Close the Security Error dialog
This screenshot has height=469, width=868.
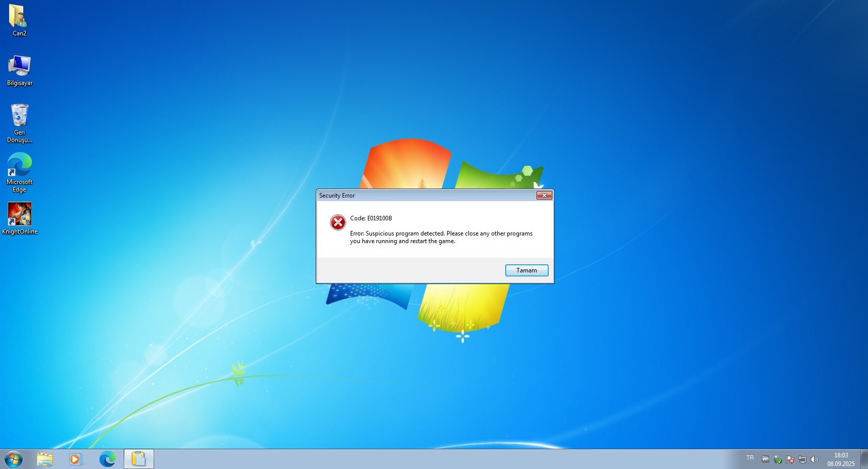[x=544, y=196]
